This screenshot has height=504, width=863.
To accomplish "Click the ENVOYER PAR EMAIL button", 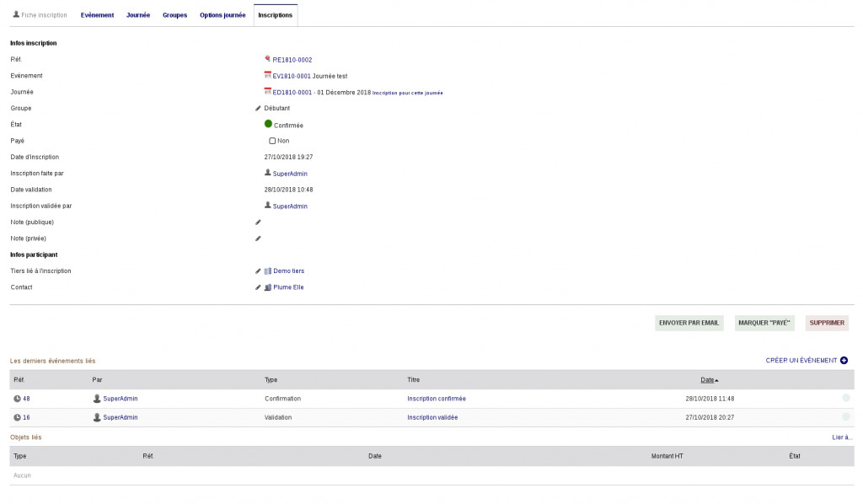I will 689,323.
